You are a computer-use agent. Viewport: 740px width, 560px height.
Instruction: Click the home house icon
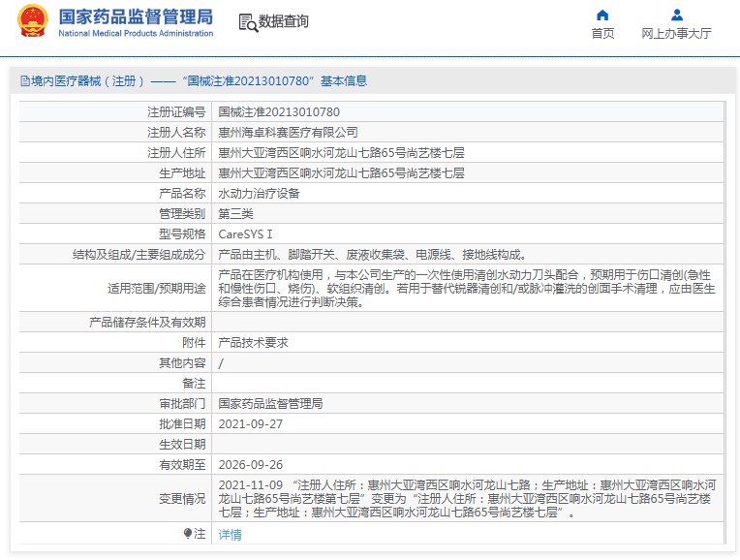click(602, 16)
